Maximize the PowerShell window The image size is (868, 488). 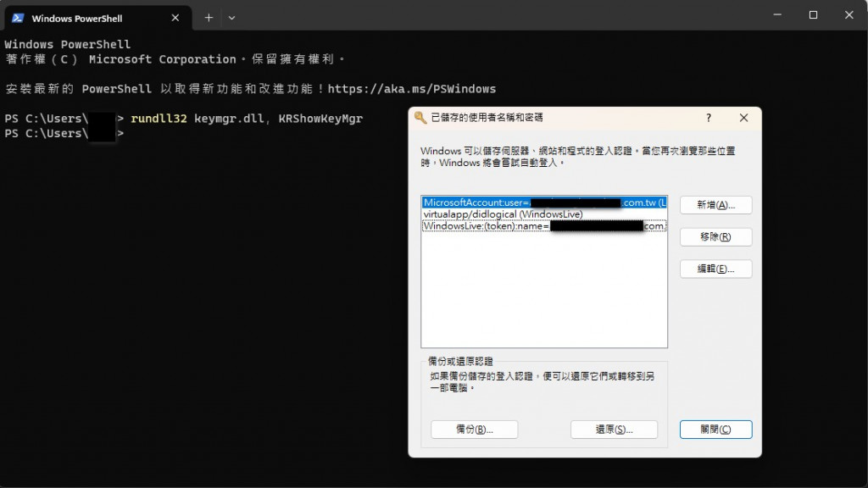[813, 15]
